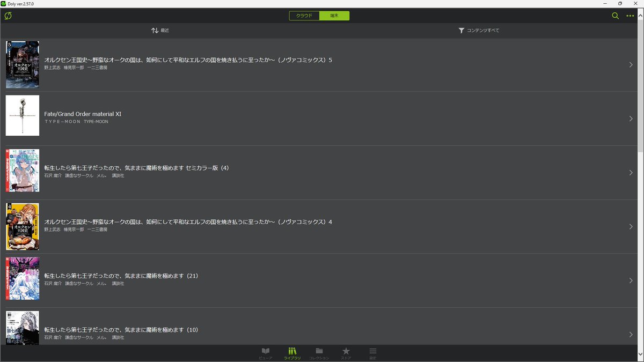Click title Fate/Grand Order material XI
The image size is (644, 362).
pyautogui.click(x=83, y=114)
